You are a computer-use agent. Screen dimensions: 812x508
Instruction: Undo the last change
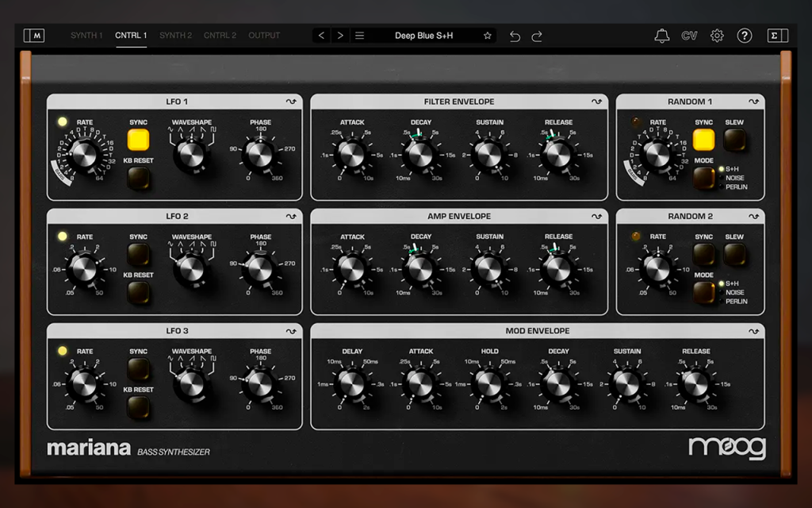click(x=515, y=36)
